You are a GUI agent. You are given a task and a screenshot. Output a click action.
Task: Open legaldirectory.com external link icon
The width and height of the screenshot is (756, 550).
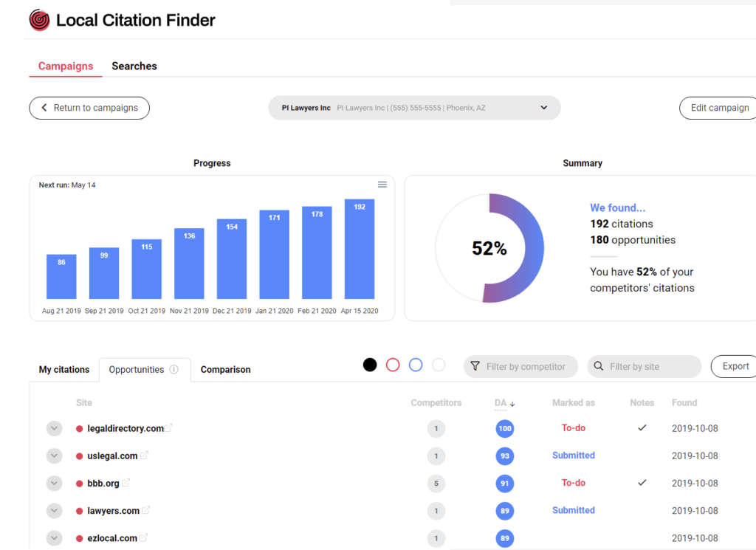tap(168, 427)
